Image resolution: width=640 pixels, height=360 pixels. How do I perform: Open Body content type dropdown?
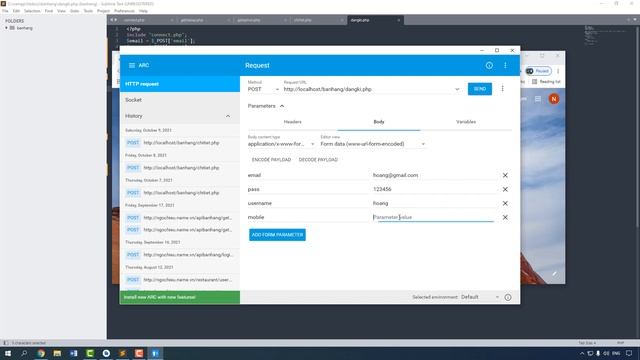click(x=281, y=144)
